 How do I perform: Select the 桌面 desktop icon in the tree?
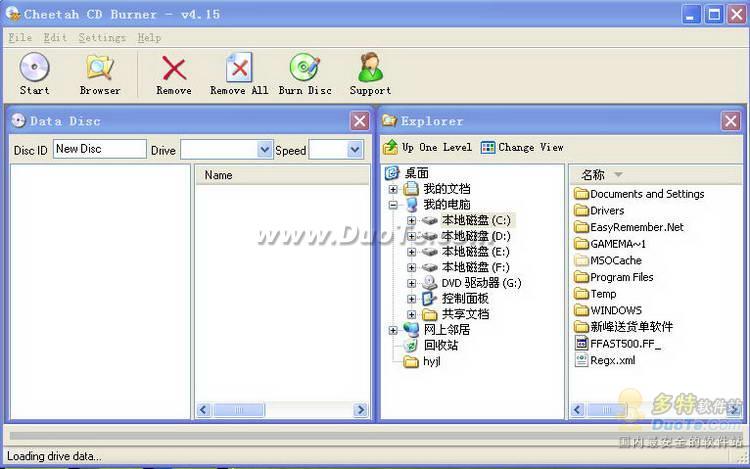(392, 173)
